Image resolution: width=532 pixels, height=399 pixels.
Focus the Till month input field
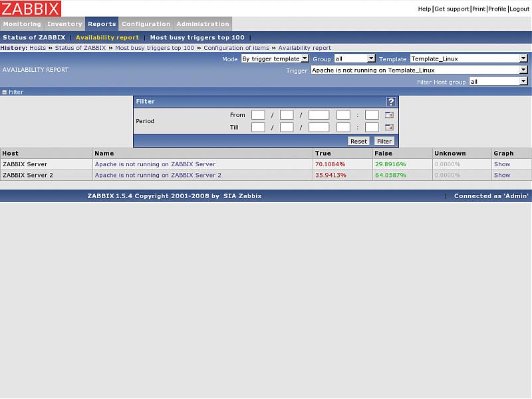tap(287, 128)
